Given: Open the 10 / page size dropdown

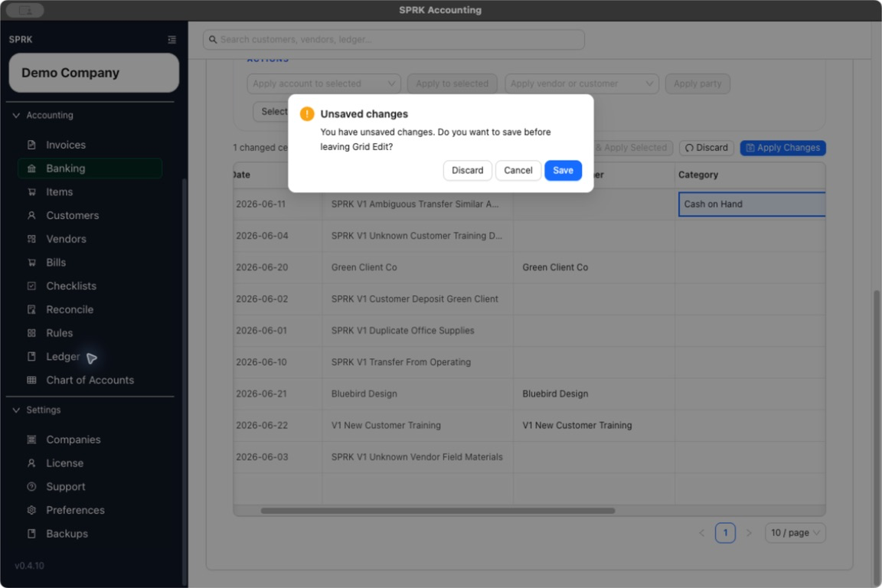Looking at the screenshot, I should 795,533.
